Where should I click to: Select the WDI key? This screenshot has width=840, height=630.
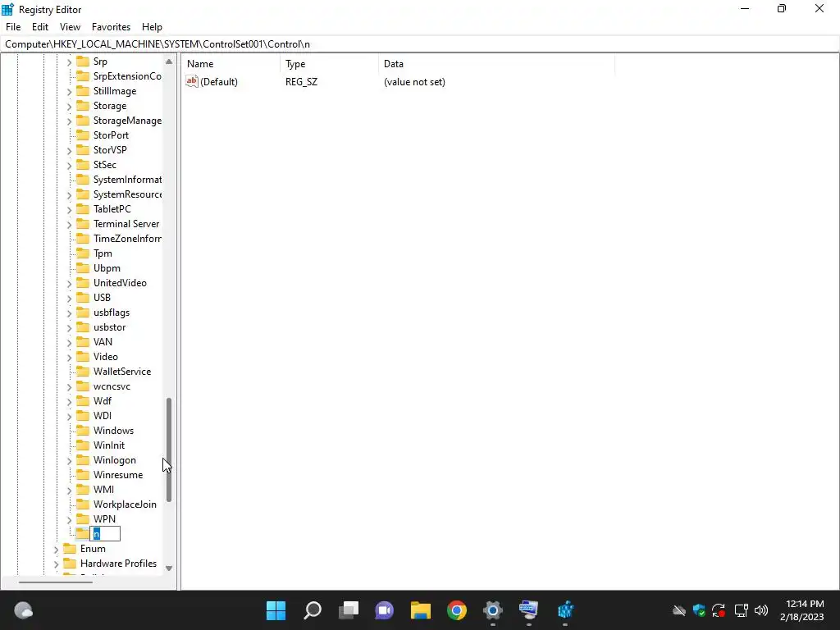pyautogui.click(x=103, y=416)
